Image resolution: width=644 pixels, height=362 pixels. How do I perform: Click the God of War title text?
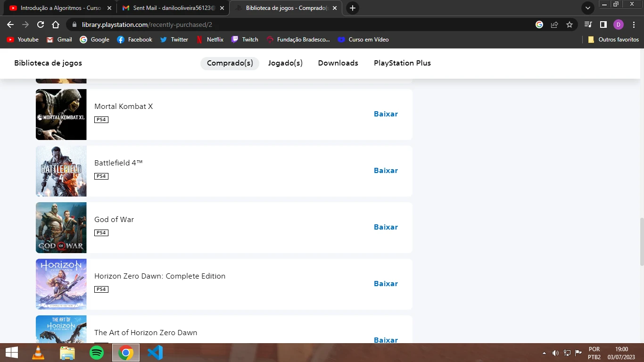coord(114,220)
